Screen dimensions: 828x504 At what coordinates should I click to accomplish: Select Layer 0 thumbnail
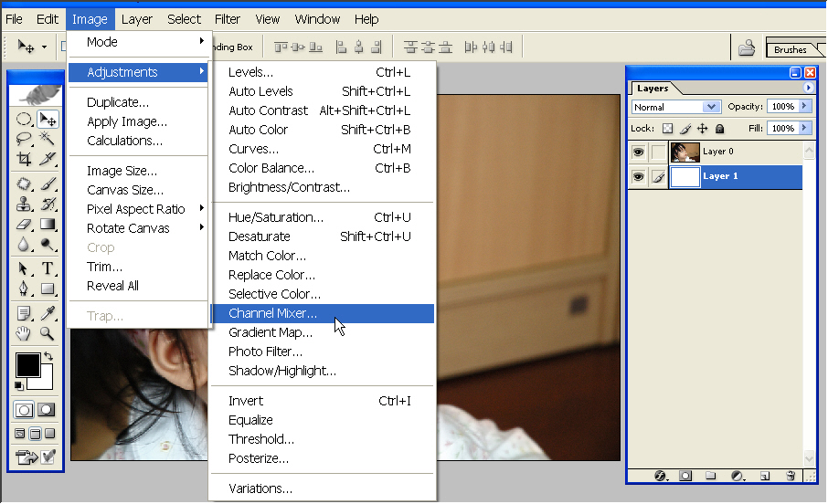685,152
